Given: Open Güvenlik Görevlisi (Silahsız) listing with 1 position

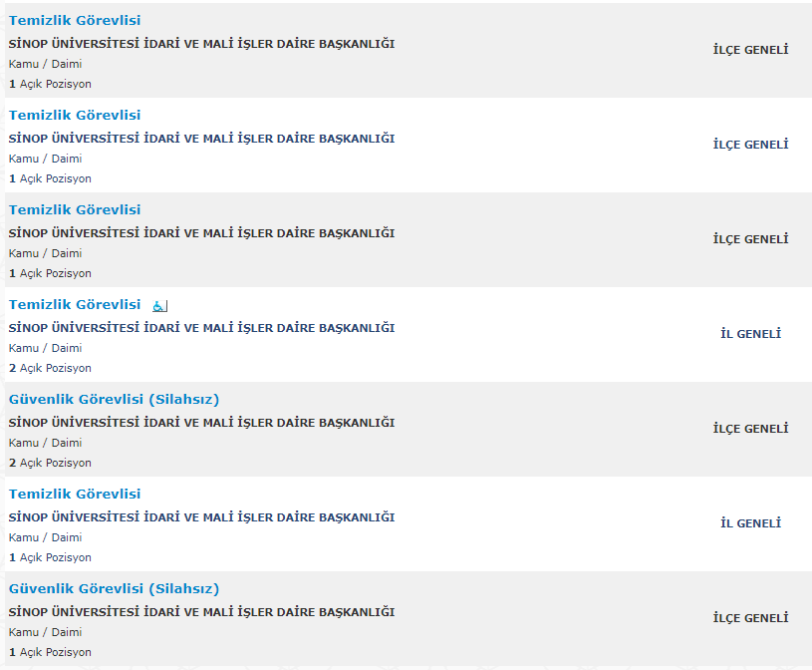Looking at the screenshot, I should (x=114, y=589).
